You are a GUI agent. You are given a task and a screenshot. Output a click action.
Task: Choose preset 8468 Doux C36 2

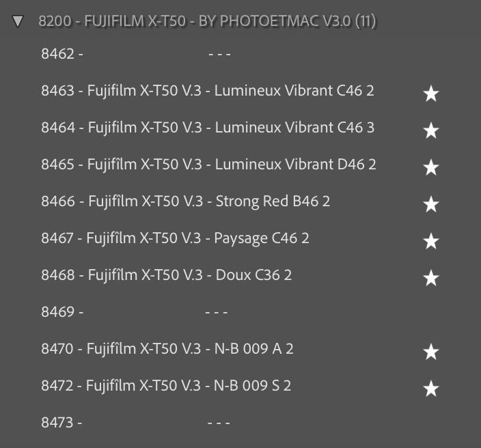166,275
